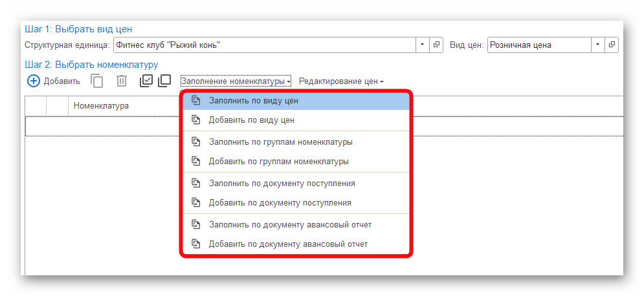This screenshot has height=296, width=644.
Task: Click the trash delete icon in toolbar
Action: (122, 81)
